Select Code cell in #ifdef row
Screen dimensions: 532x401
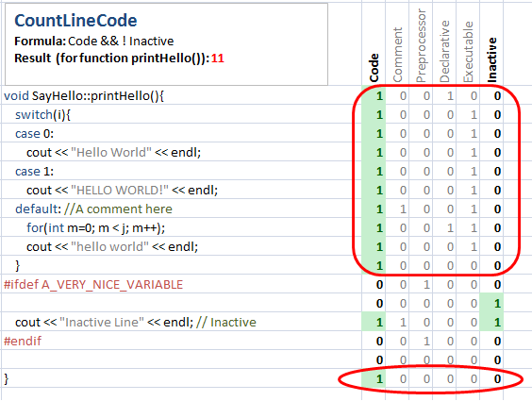pyautogui.click(x=374, y=284)
